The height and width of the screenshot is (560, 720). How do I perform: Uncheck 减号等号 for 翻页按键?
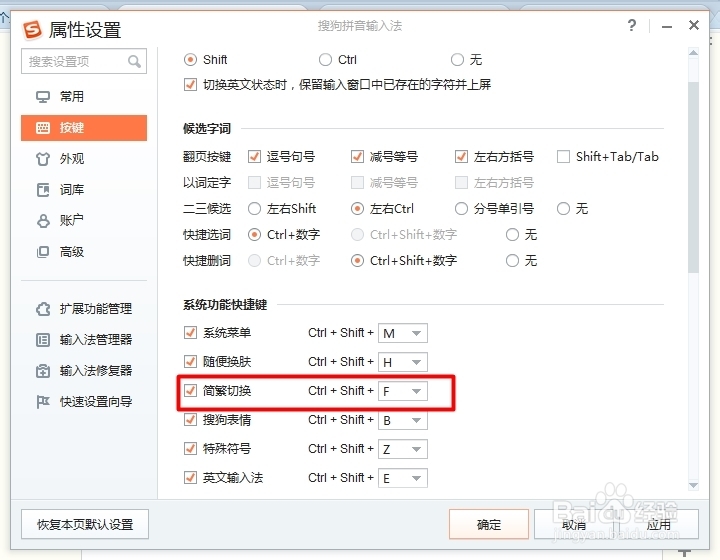[357, 157]
